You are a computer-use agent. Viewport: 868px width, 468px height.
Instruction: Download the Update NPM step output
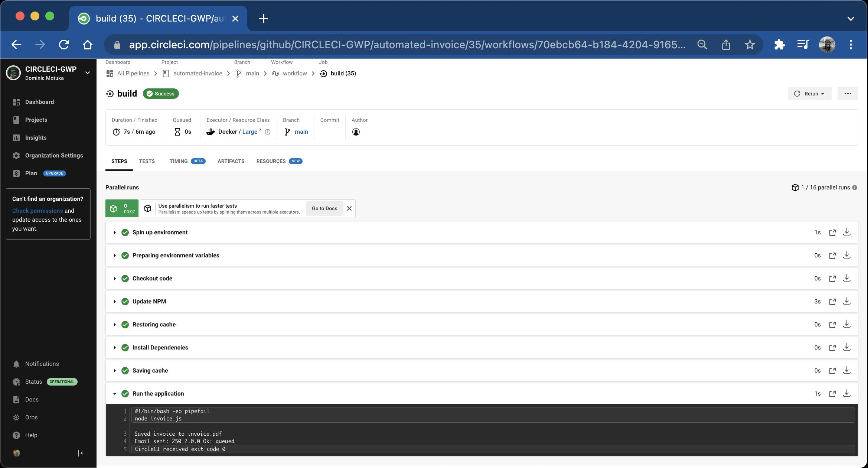[x=847, y=301]
